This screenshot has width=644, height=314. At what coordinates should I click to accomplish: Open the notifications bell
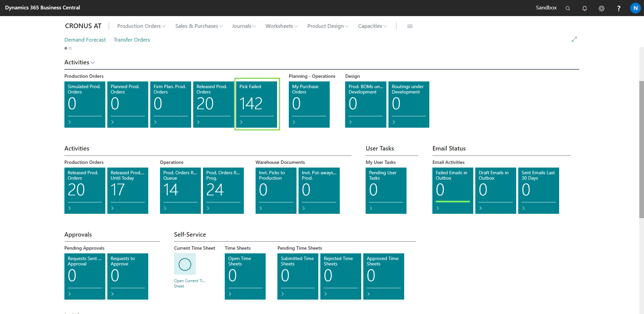coord(585,8)
